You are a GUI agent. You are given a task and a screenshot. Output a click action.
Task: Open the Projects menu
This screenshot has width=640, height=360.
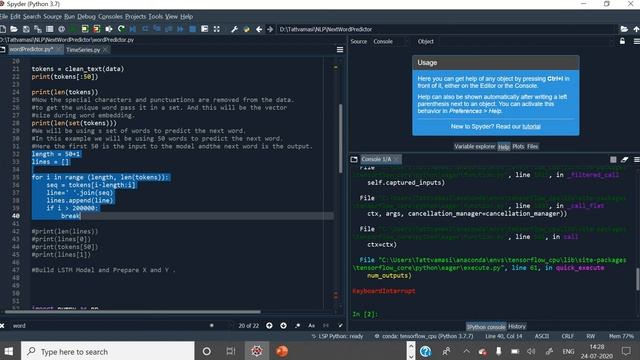tap(135, 16)
